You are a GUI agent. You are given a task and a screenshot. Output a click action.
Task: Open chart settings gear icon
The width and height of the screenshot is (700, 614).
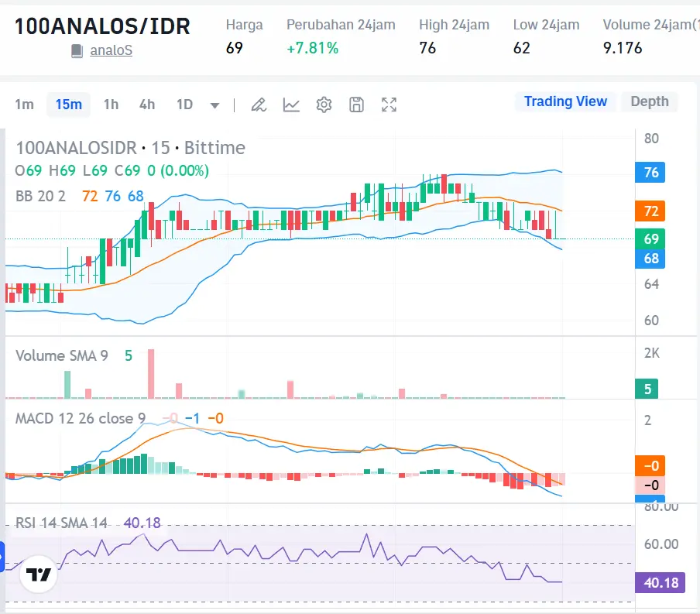tap(324, 104)
